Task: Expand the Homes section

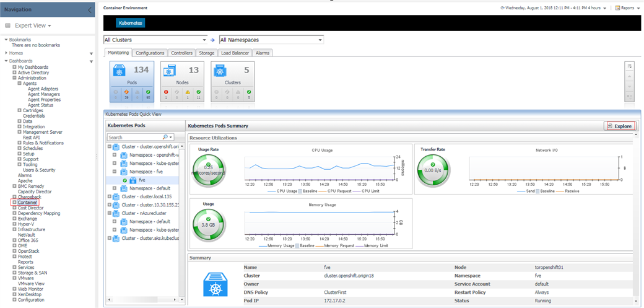Action: click(x=6, y=53)
